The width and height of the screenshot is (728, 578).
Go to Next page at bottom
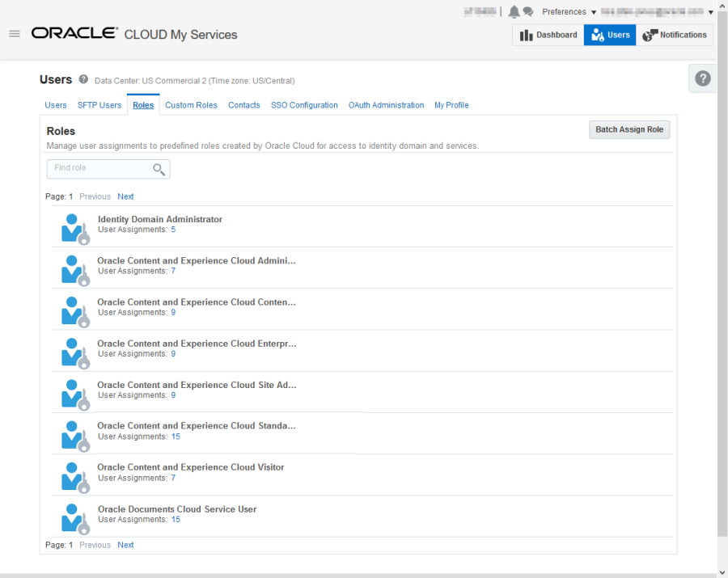point(125,545)
